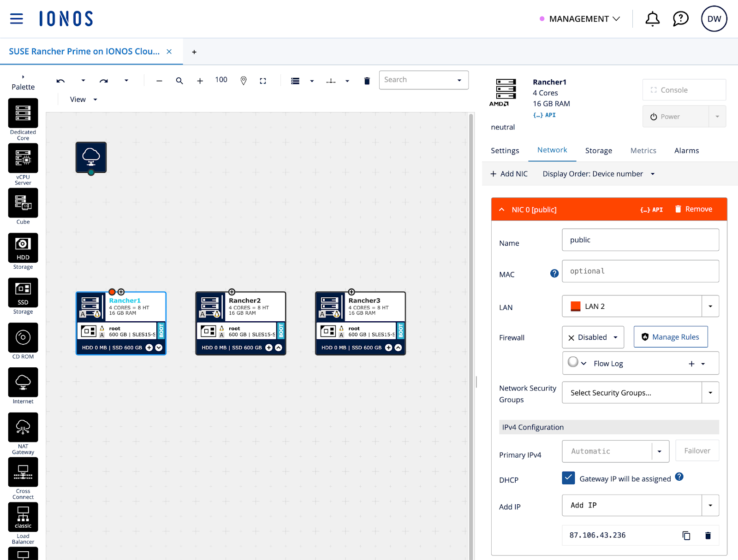Toggle the Flow Log status circle
Screen dimensions: 738x560
573,362
